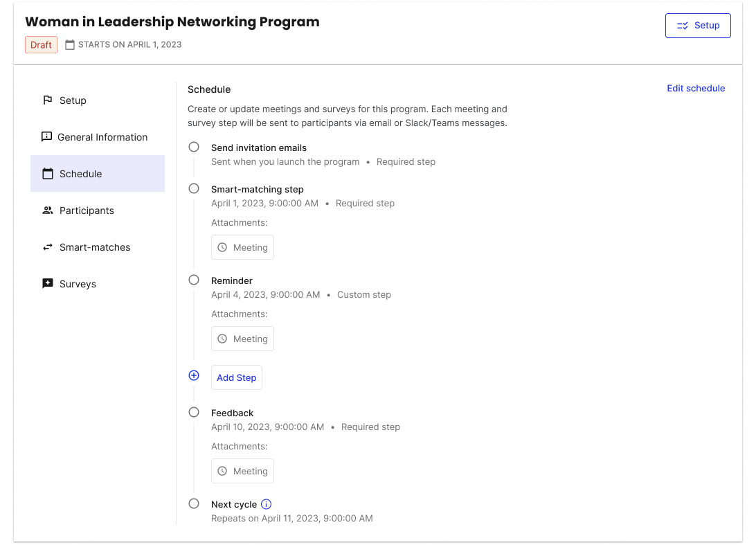Select the Reminder step circle
Screen dimensions: 756x545
coord(194,280)
